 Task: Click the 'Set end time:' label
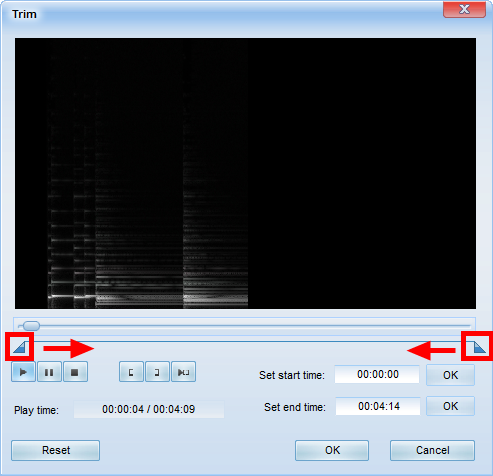(295, 407)
